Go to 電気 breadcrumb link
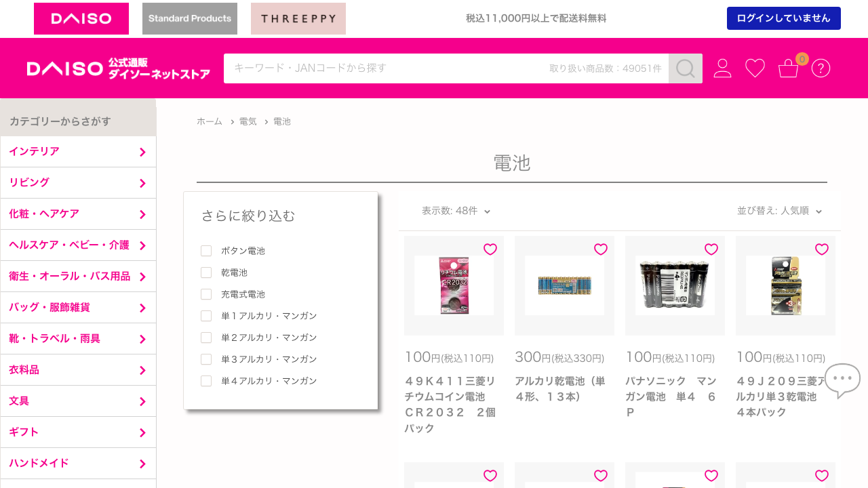 click(x=248, y=121)
